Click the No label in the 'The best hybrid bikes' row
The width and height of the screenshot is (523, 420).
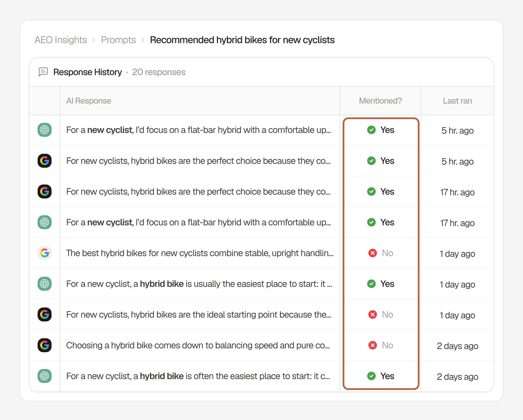[387, 253]
